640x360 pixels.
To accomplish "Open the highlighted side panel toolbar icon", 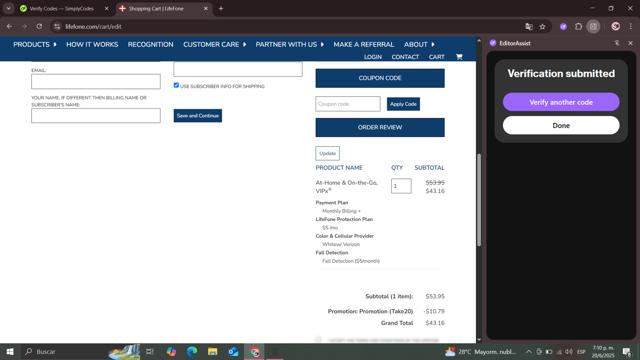I will coord(593,27).
